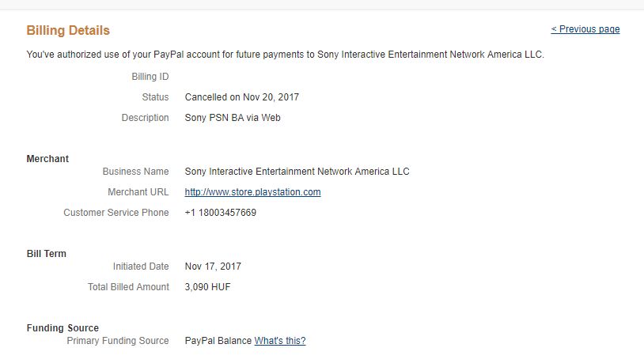Open the store.playstation.com merchant URL
Screen dimensions: 644x363
(x=252, y=192)
